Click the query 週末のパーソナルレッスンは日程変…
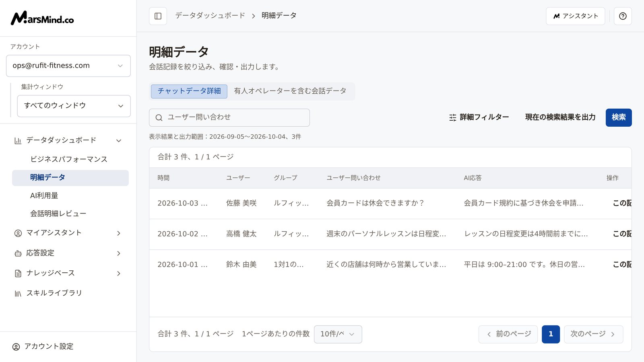Viewport: 644px width, 362px height. click(x=386, y=234)
